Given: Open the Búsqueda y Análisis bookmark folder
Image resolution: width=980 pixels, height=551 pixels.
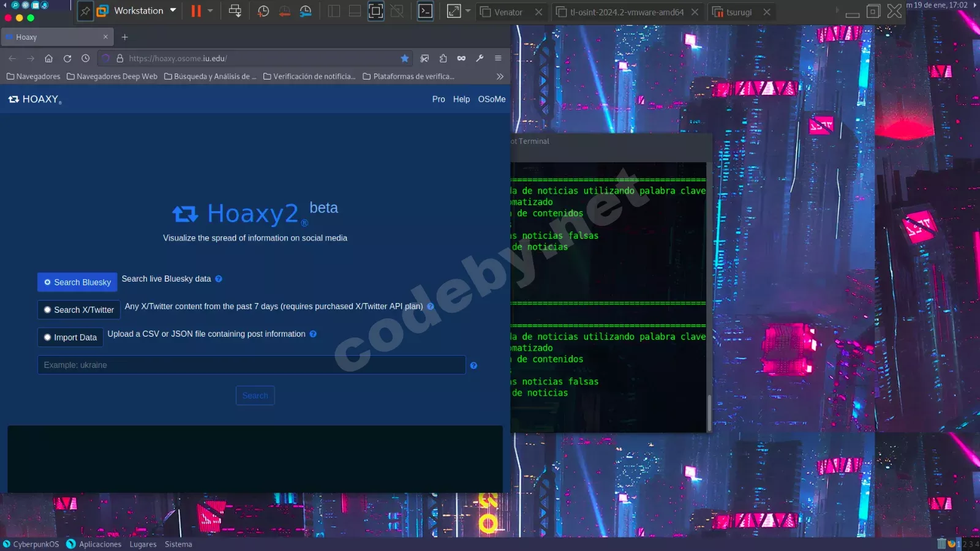Looking at the screenshot, I should coord(211,77).
